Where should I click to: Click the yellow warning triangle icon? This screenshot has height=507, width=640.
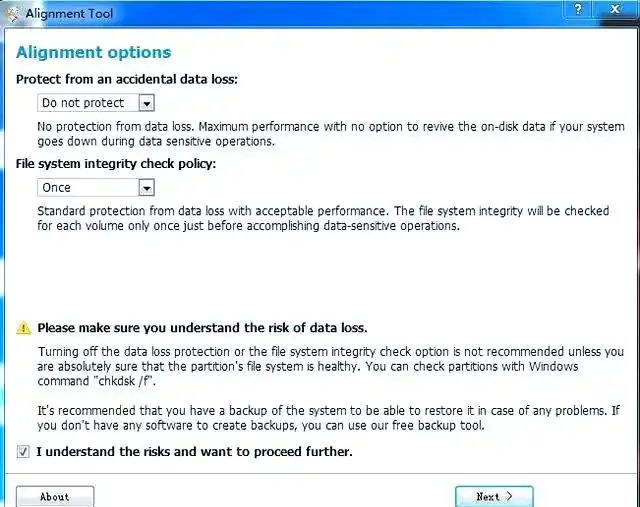click(x=23, y=328)
